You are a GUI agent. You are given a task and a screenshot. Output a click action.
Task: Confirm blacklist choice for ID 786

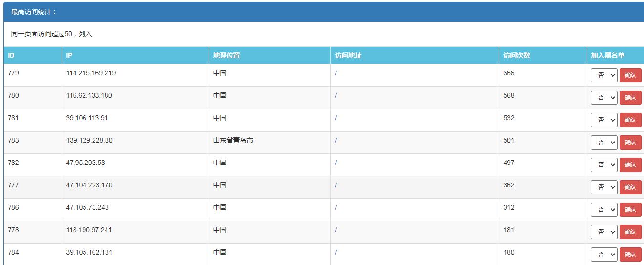[x=630, y=210]
